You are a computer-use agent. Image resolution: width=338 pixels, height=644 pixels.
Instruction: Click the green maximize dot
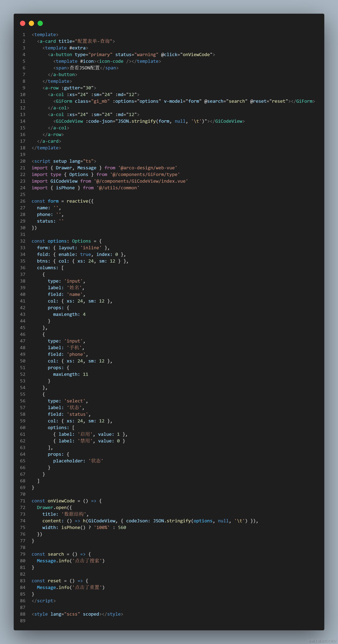pos(40,23)
